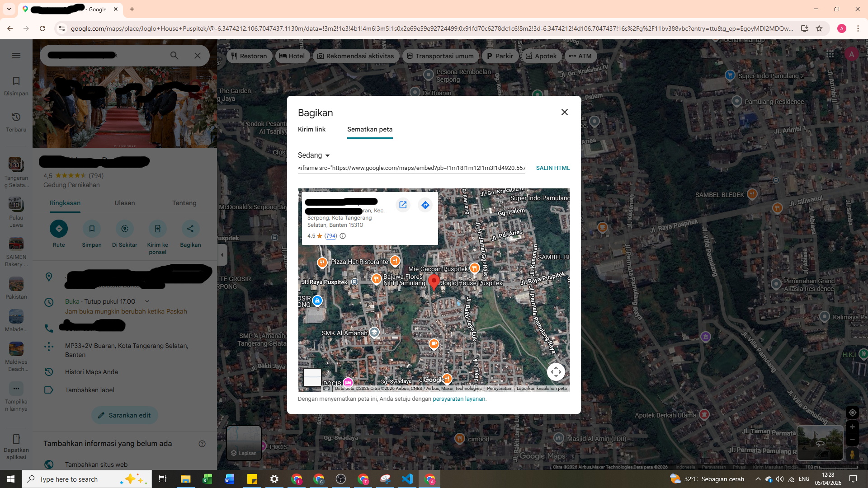
Task: Click the Di Sekitar nearby icon
Action: coord(125,229)
